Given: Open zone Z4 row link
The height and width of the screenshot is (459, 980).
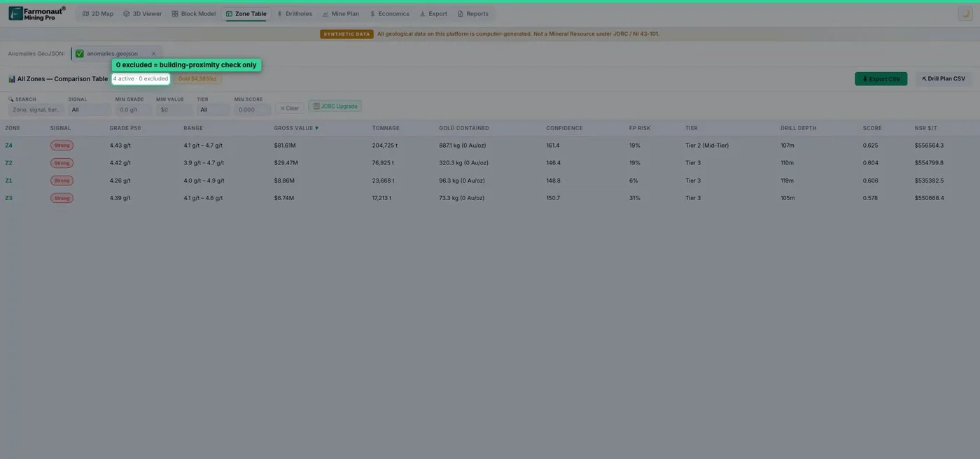Looking at the screenshot, I should click(8, 146).
